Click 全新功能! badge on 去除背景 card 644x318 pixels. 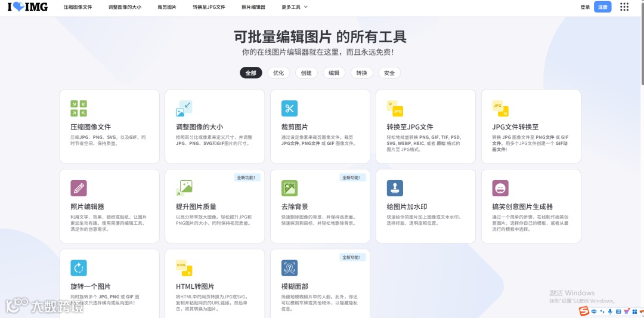[x=353, y=177]
